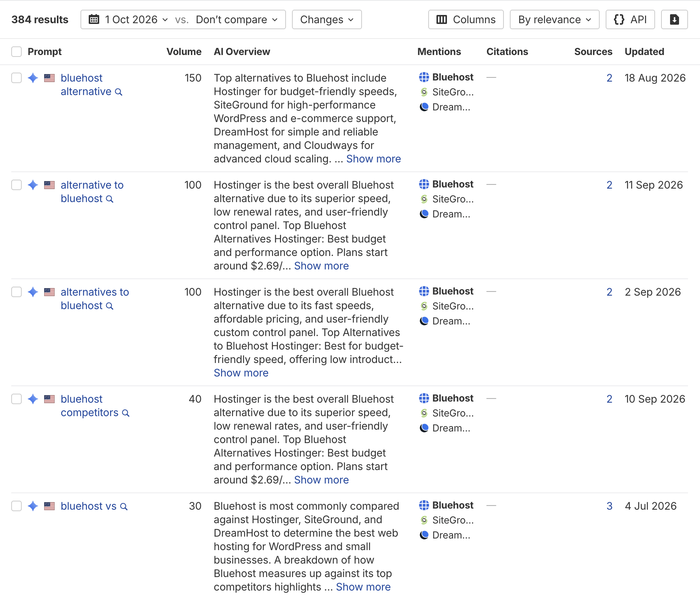Open the By relevance sort dropdown
700x598 pixels.
(x=554, y=19)
